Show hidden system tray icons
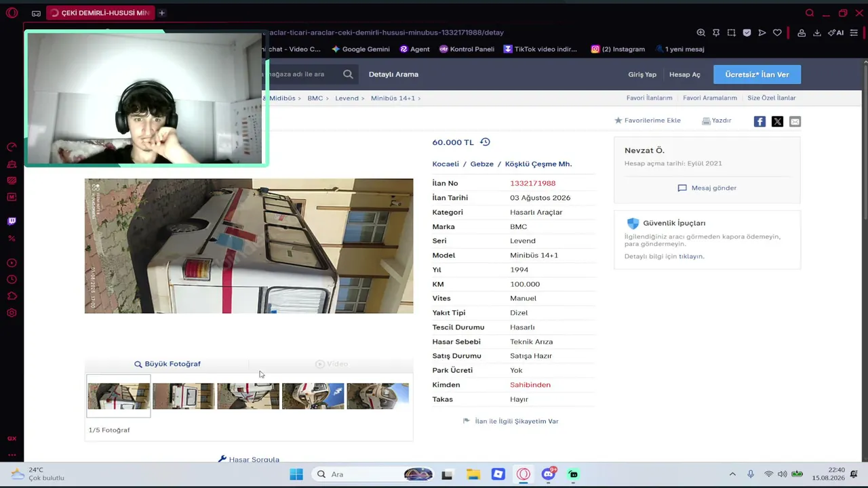 click(x=732, y=474)
